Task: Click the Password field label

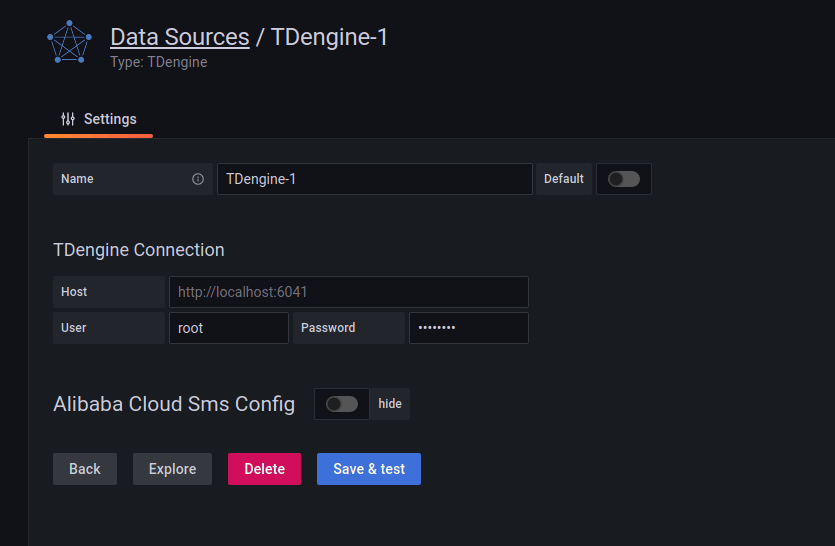Action: coord(328,328)
